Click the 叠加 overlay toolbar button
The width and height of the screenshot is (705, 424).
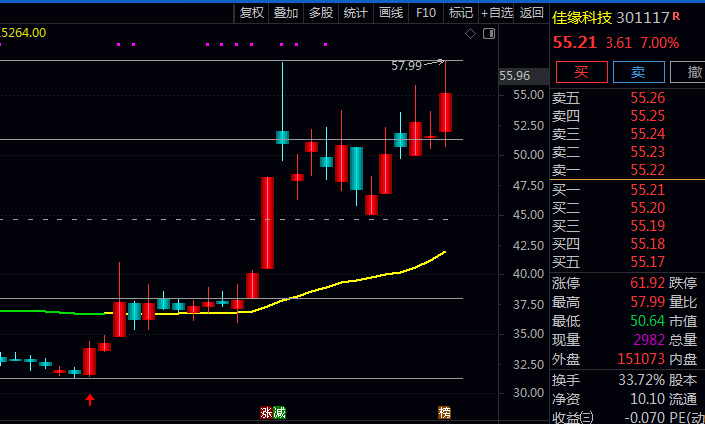click(286, 13)
